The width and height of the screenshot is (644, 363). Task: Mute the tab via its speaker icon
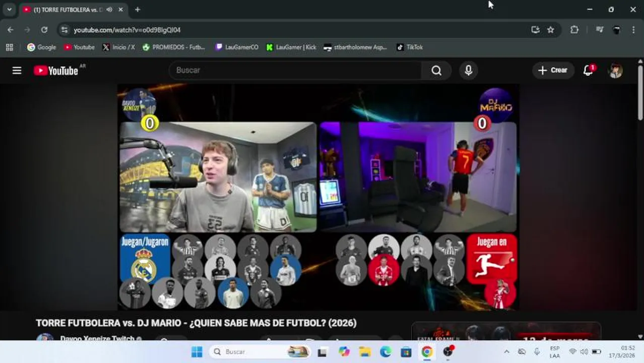tap(109, 10)
